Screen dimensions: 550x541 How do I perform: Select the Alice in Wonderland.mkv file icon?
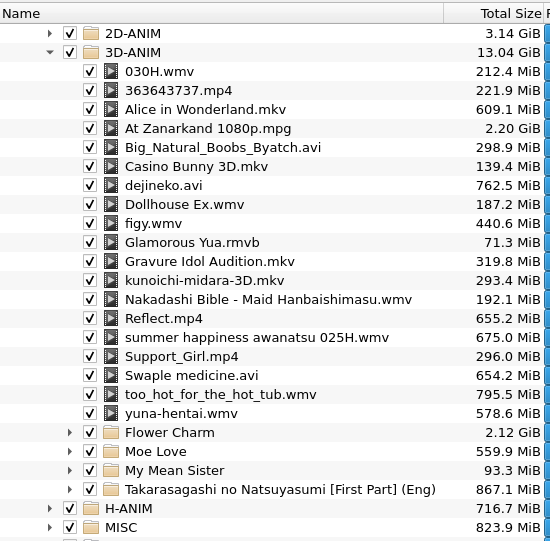pos(111,109)
